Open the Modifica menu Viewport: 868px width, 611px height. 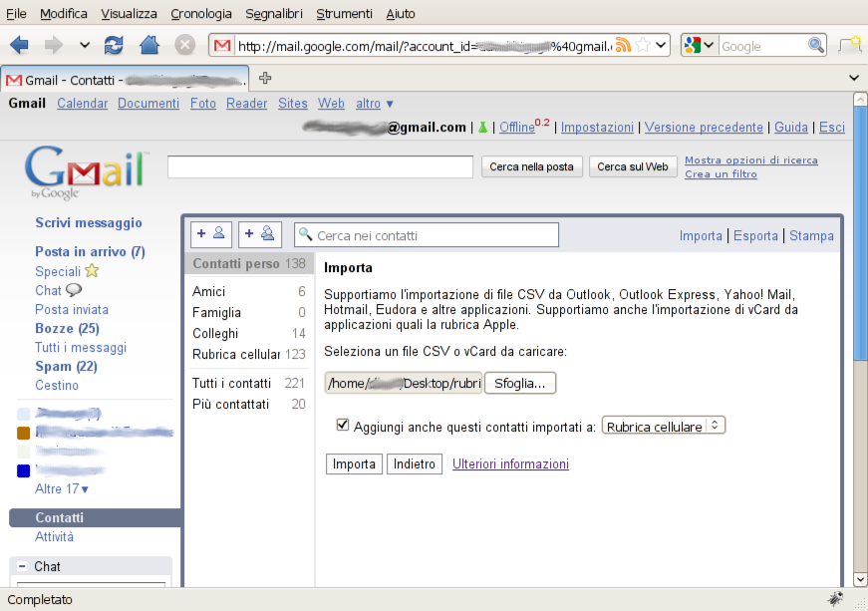pos(64,14)
